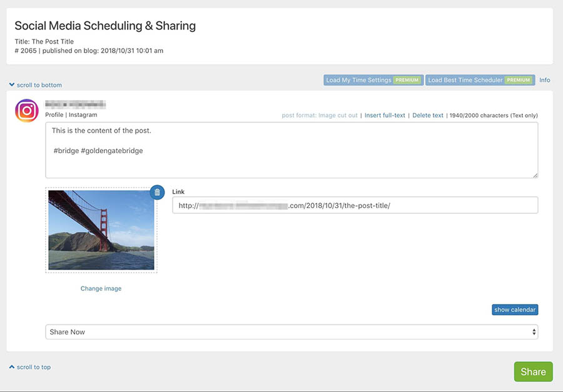
Task: Click the Share Now dropdown arrows
Action: [x=534, y=332]
